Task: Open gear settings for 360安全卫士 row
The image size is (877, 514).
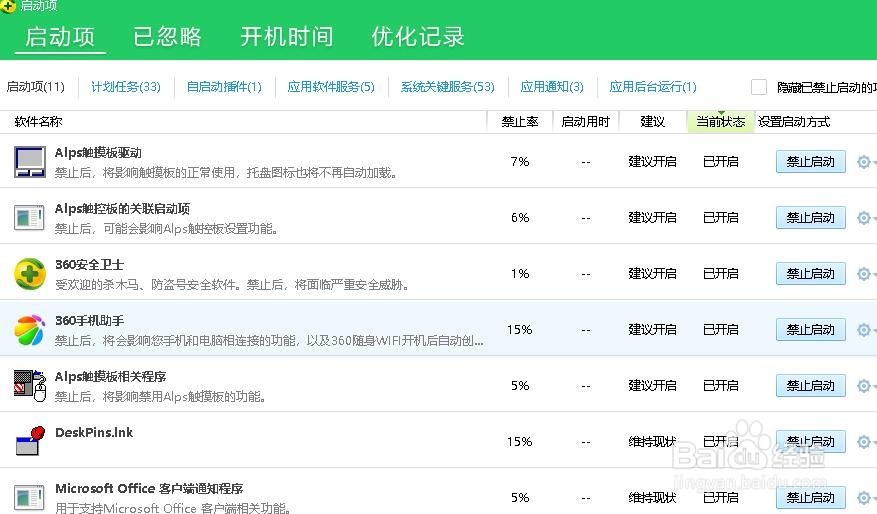Action: coord(865,273)
